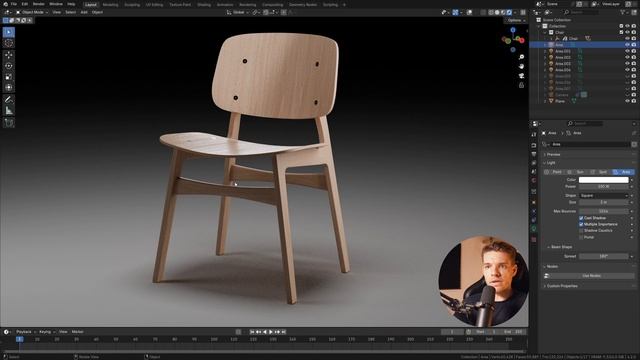640x360 pixels.
Task: Collapse the Beam Shape subpanel
Action: (561, 247)
